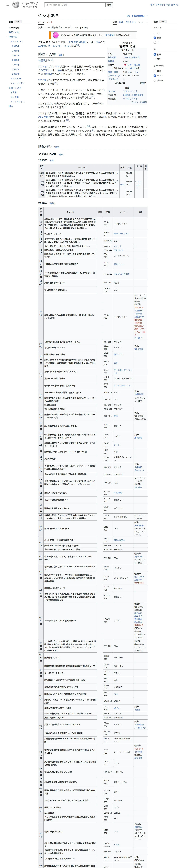This screenshot has height=868, width=186.
Task: Go to 2017年 in table of contents
Action: pyautogui.click(x=15, y=55)
